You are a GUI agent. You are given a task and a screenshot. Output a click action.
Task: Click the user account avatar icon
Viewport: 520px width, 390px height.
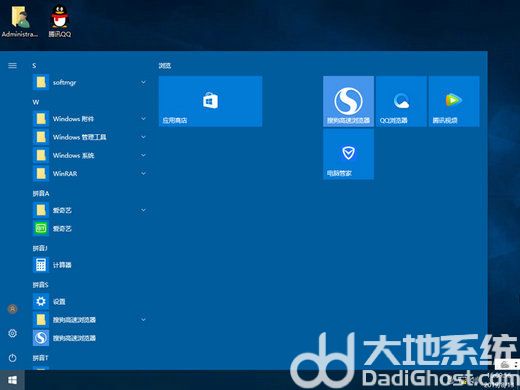(x=12, y=309)
